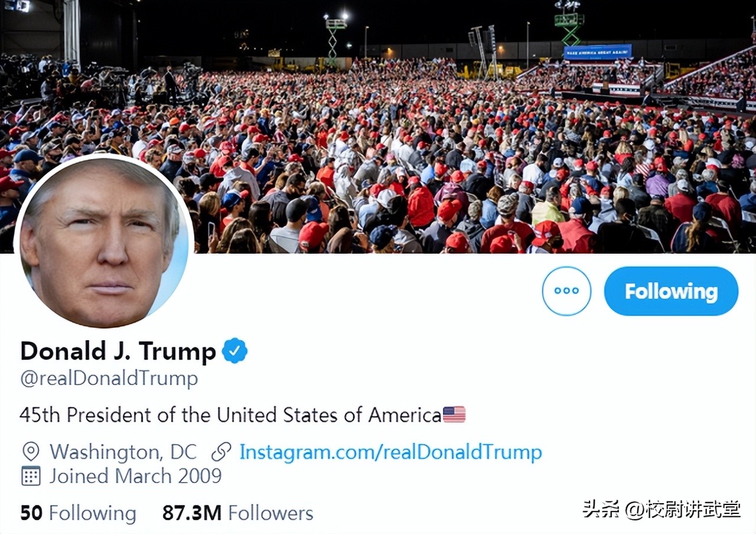Click the Joined March 2009 text
Screen dimensions: 756x534
click(x=135, y=476)
